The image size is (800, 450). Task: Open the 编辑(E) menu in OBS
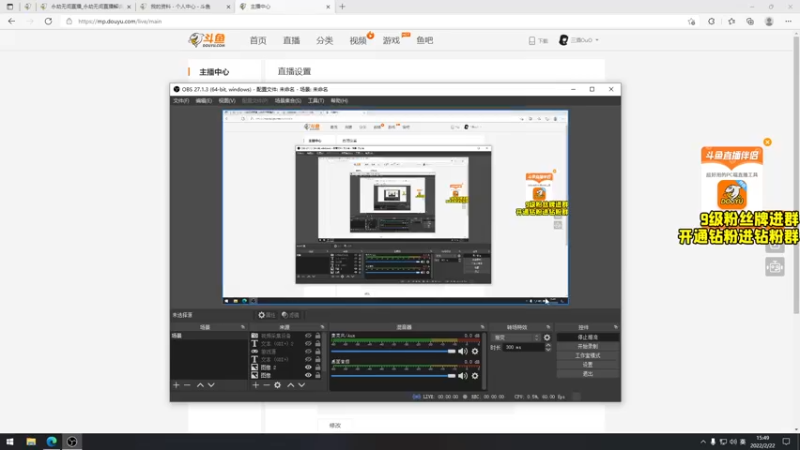point(204,101)
